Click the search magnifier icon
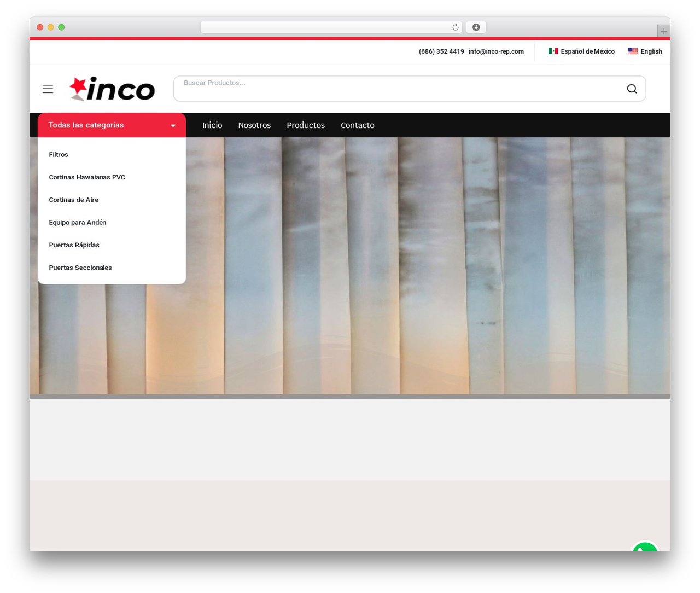Viewport: 700px width, 593px height. (x=632, y=89)
